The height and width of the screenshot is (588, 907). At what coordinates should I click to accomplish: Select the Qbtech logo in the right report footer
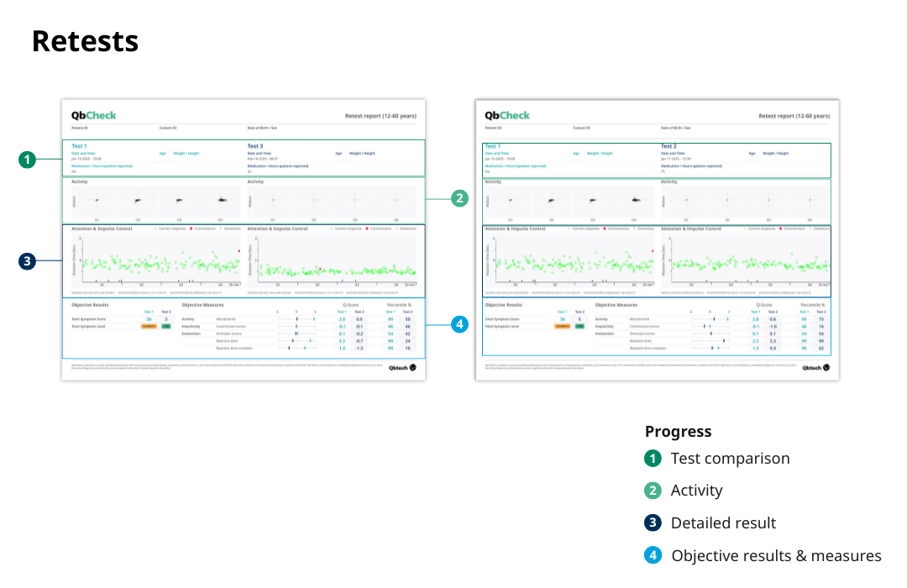tap(815, 366)
